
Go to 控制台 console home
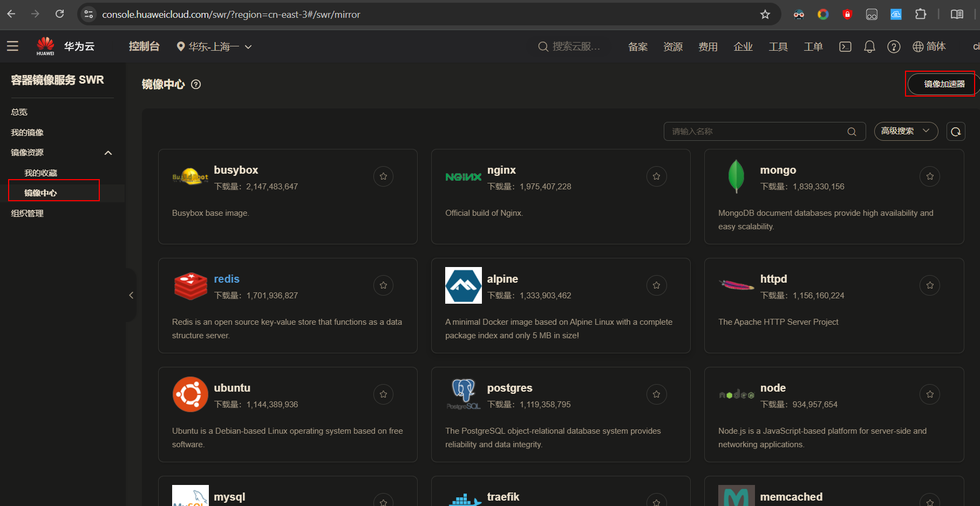point(144,47)
